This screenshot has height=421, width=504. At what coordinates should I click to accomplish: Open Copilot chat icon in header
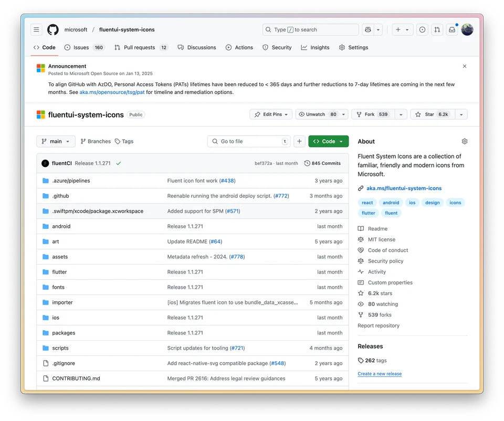(368, 29)
